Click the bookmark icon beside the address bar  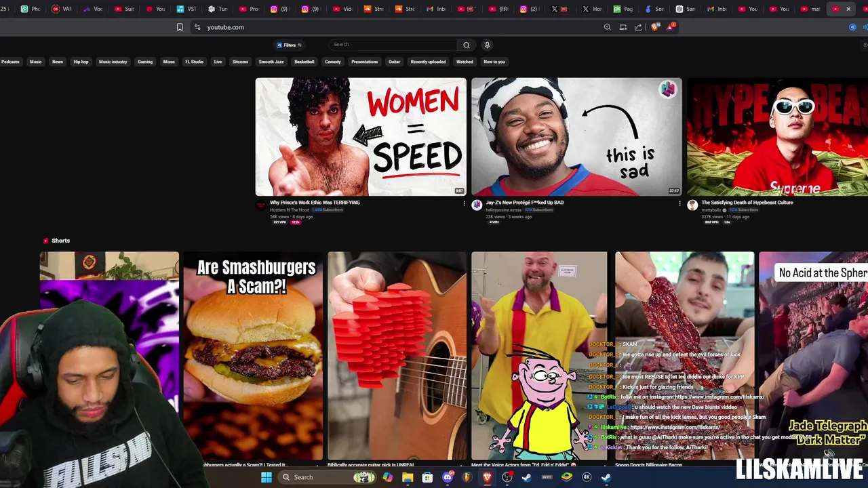(180, 27)
